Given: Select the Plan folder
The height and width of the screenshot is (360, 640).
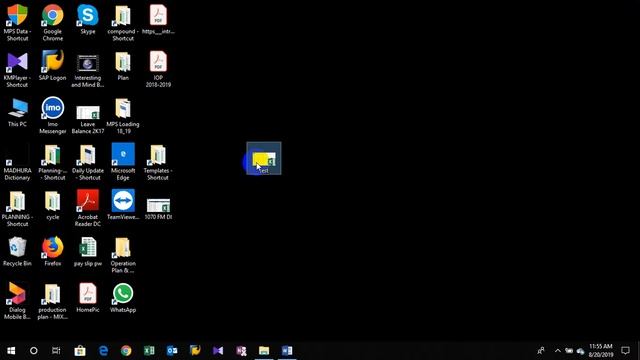Looking at the screenshot, I should (123, 66).
